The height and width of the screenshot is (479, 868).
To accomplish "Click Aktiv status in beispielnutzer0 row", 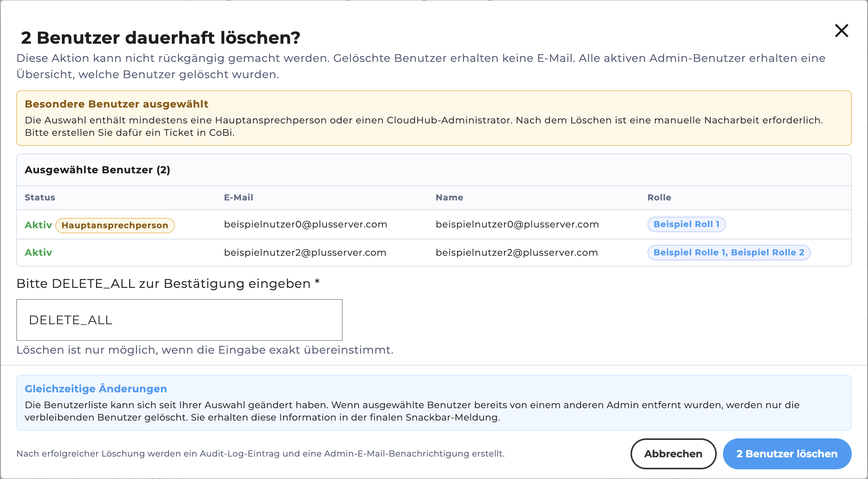I will pos(38,225).
